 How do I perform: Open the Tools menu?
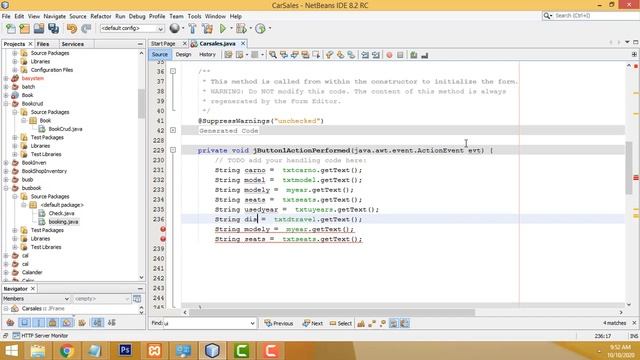pos(194,16)
